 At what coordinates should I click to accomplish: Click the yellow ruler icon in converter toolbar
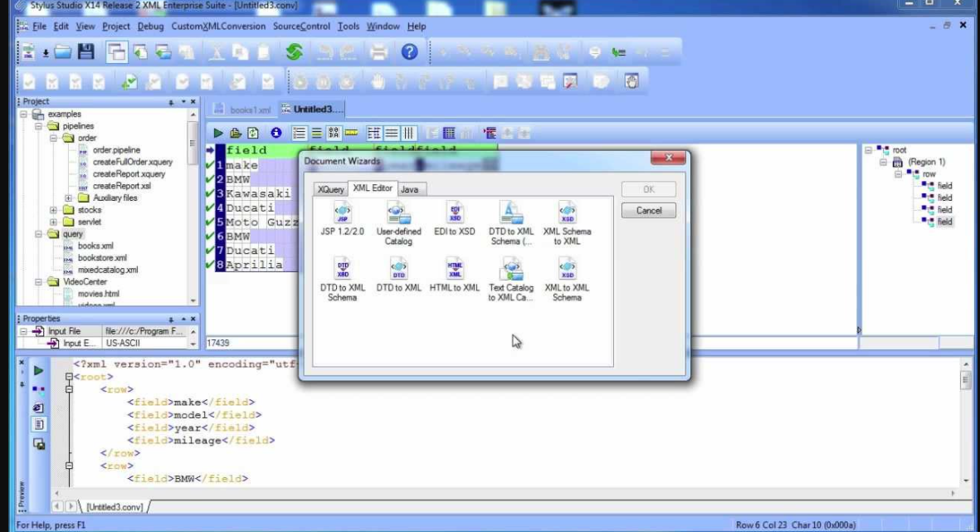point(352,133)
